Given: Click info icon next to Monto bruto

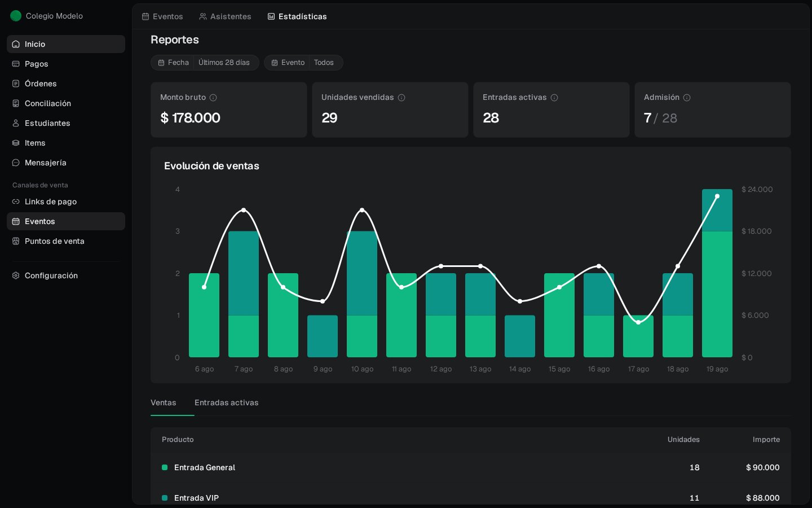Looking at the screenshot, I should (213, 98).
